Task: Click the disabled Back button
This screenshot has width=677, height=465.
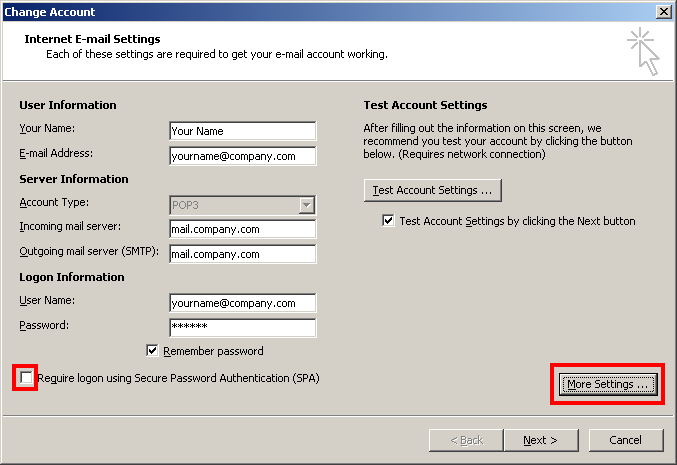Action: 466,440
